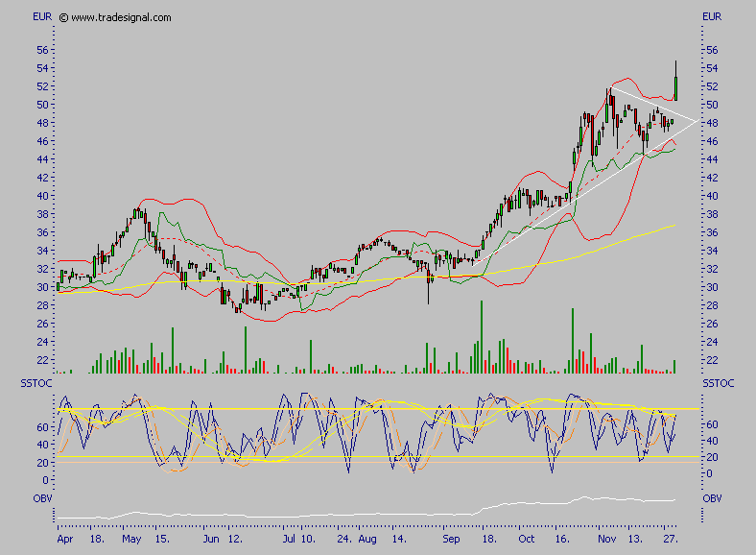Click the Jun date marker on time axis

click(211, 541)
